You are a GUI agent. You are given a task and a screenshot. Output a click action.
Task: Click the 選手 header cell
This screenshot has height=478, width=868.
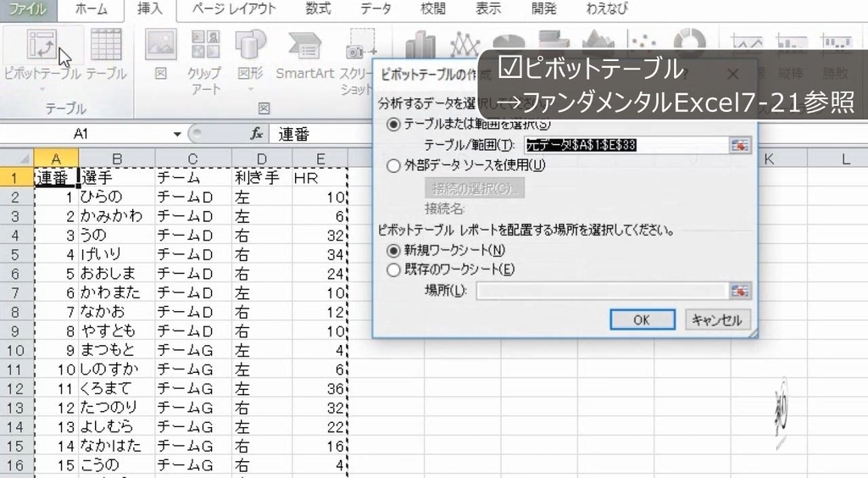coord(117,178)
